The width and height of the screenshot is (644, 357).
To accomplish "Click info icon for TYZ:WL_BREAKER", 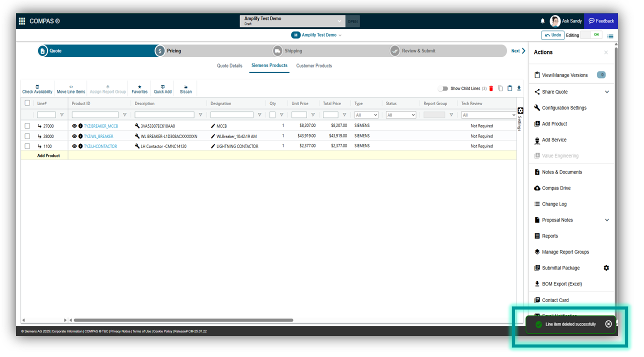I will 80,136.
